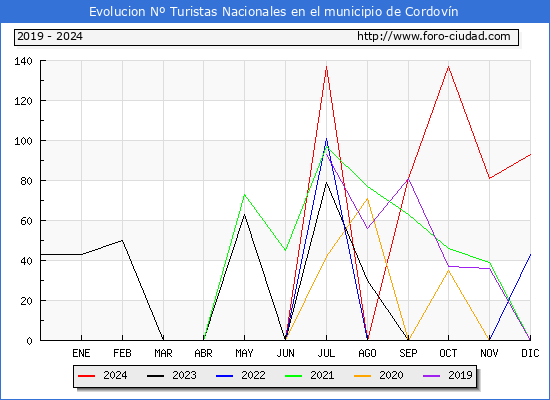Click the purple 2019 dip at AGO
The height and width of the screenshot is (400, 550).
click(x=367, y=228)
